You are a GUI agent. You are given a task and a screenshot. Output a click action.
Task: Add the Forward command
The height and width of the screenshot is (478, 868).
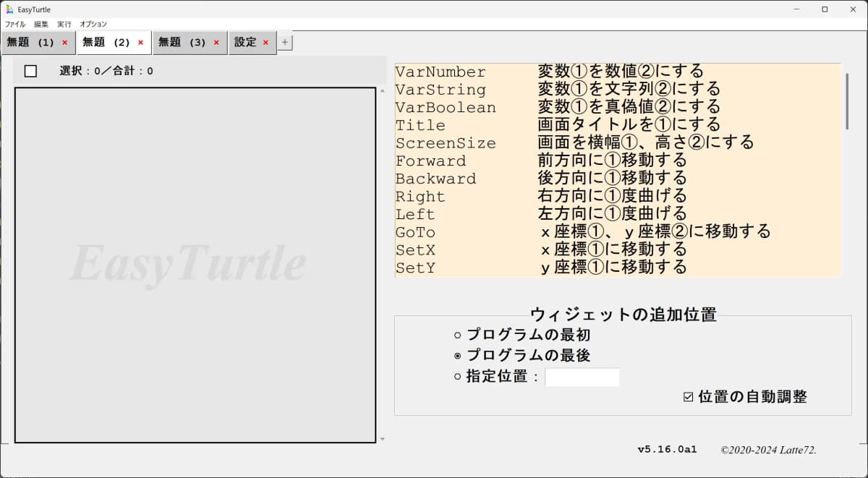tap(618, 161)
